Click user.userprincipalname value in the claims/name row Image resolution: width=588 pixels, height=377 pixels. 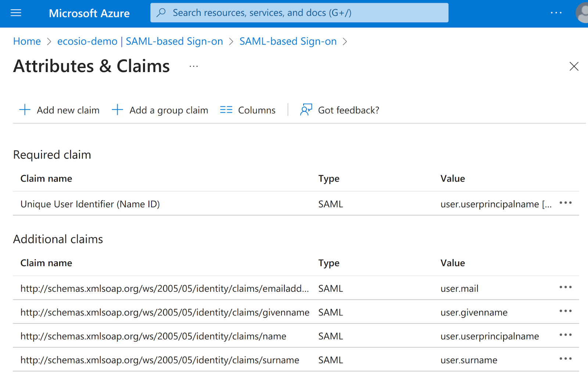click(x=490, y=337)
